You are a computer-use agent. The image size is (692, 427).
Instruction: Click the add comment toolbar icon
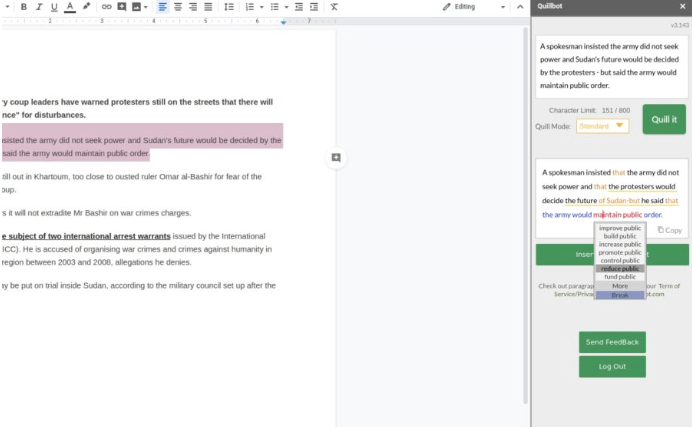coord(122,7)
